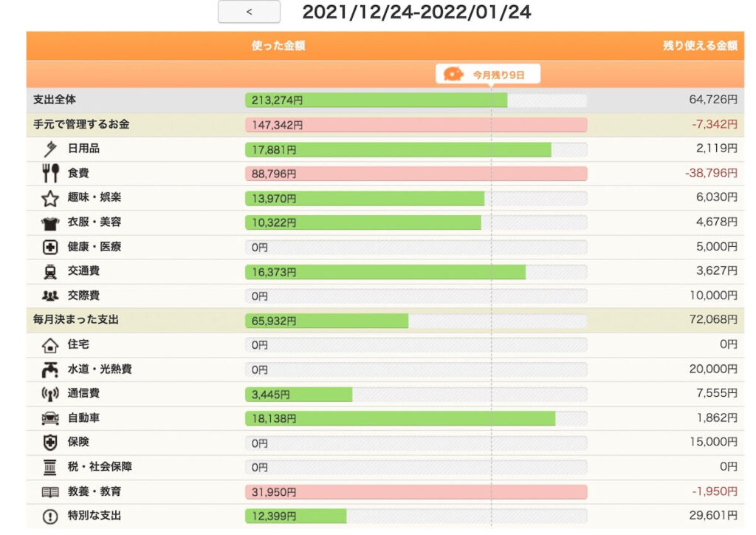
Task: Click the 税・社会保障 category name
Action: (x=100, y=466)
